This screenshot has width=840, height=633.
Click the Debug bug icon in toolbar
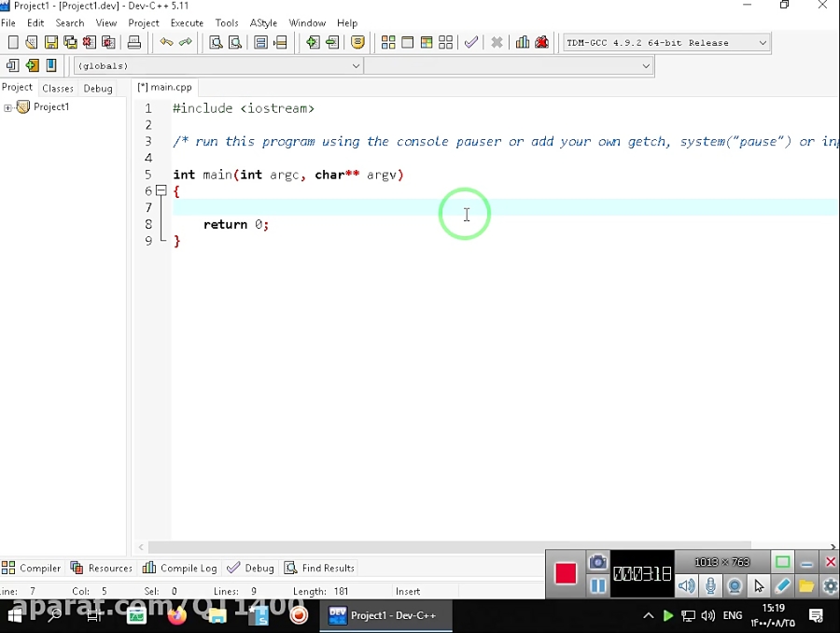[x=541, y=42]
